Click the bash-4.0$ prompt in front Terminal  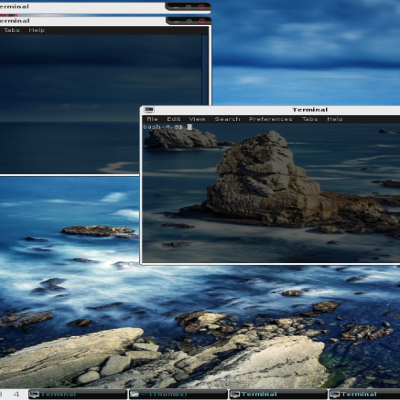pos(163,127)
